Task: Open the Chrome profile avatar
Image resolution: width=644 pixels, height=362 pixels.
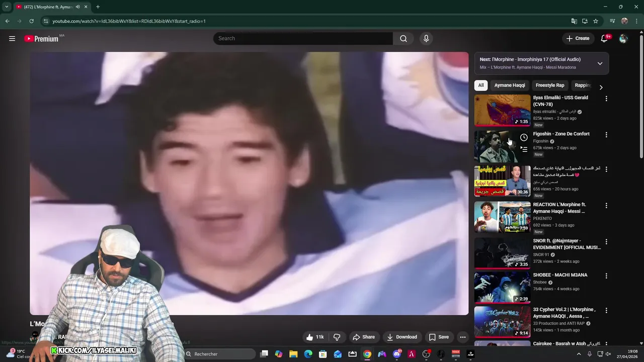Action: pos(624,21)
